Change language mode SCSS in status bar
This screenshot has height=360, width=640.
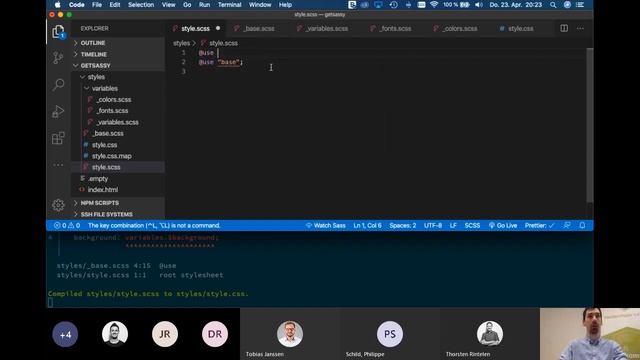[x=472, y=225]
